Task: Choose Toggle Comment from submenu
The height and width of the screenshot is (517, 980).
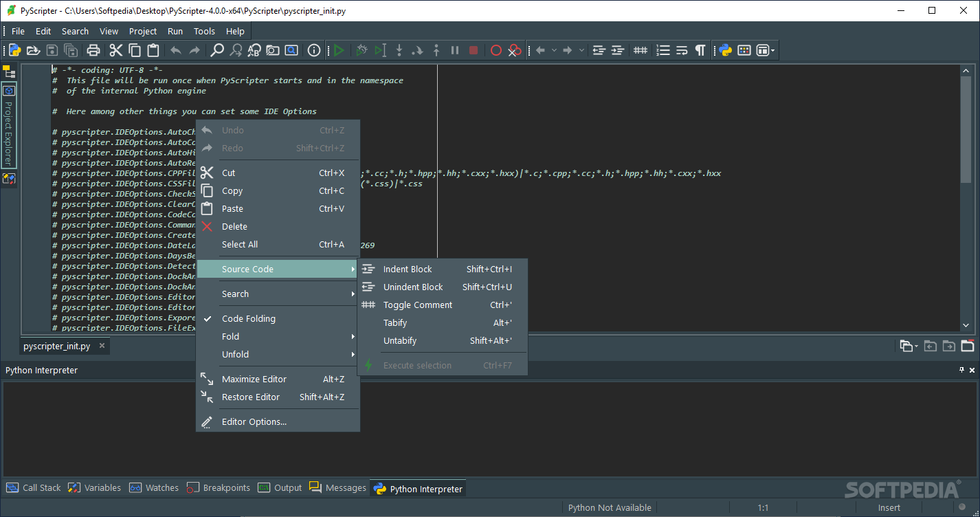Action: (x=442, y=305)
